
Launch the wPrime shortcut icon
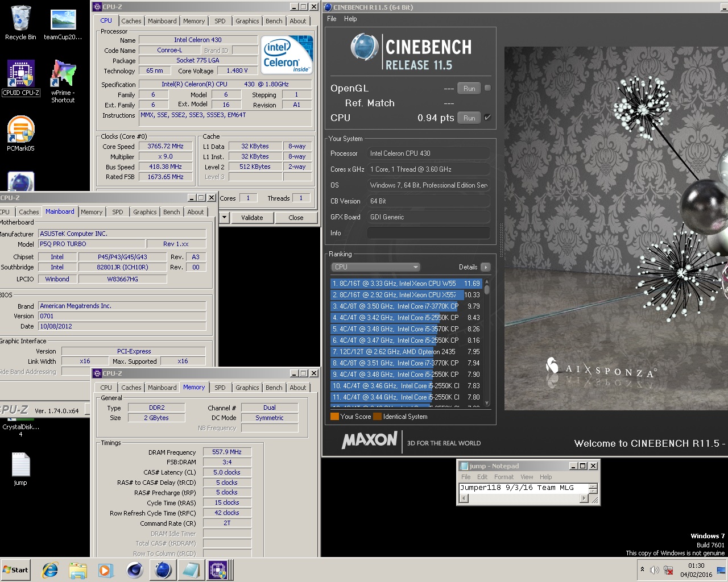pos(63,81)
